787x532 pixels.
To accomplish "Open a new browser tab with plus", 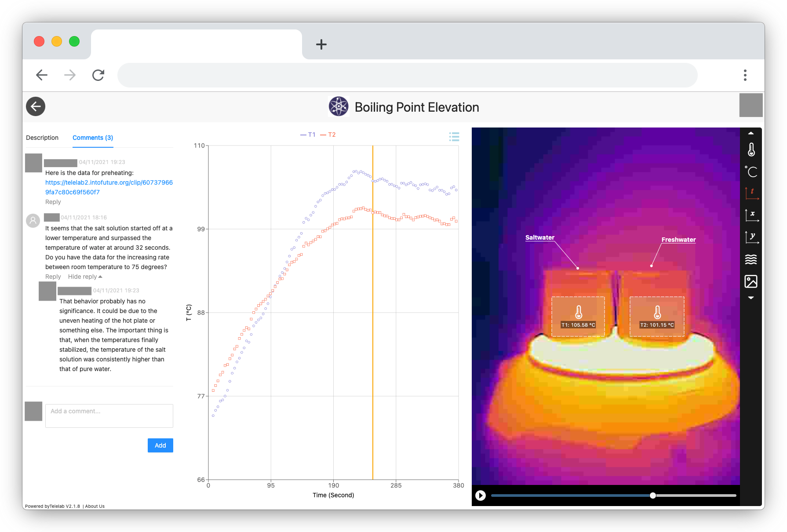I will point(321,44).
